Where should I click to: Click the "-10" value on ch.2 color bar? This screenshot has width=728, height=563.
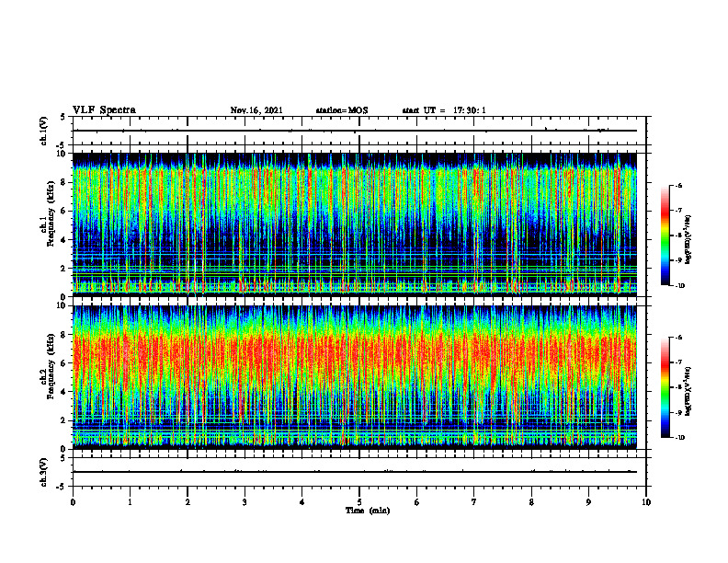[x=679, y=438]
